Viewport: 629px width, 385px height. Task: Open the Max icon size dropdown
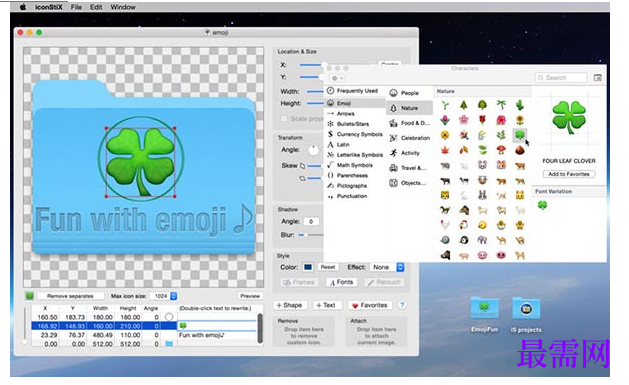tap(164, 296)
